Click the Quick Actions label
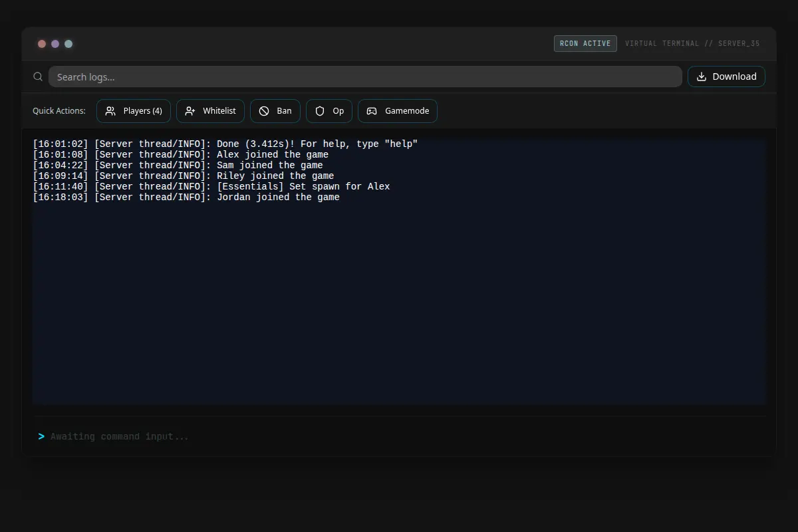Viewport: 798px width, 532px height. click(x=59, y=111)
